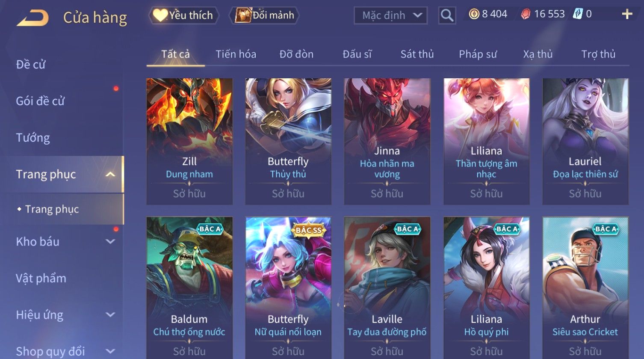Click the red ruby currency icon
The height and width of the screenshot is (359, 644).
click(x=526, y=15)
